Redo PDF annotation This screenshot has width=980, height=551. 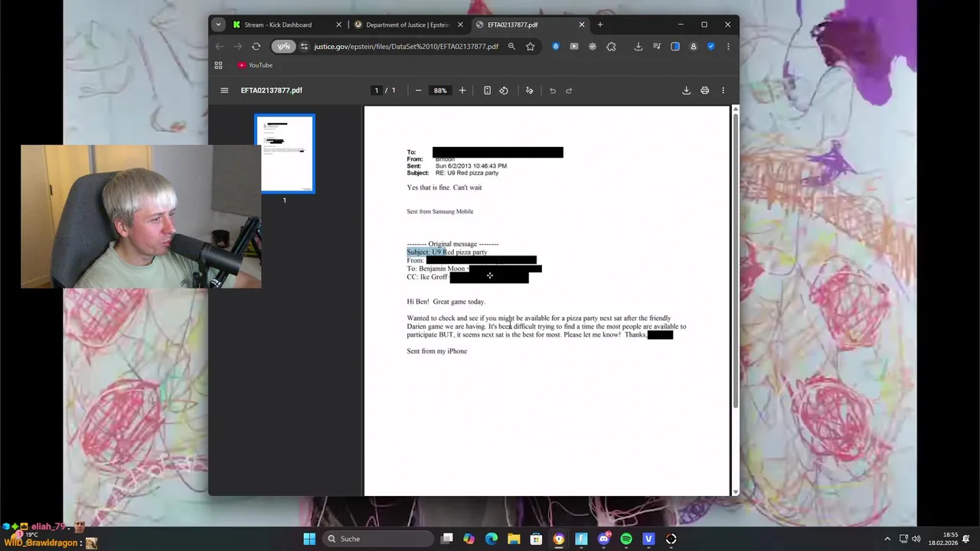[x=569, y=90]
